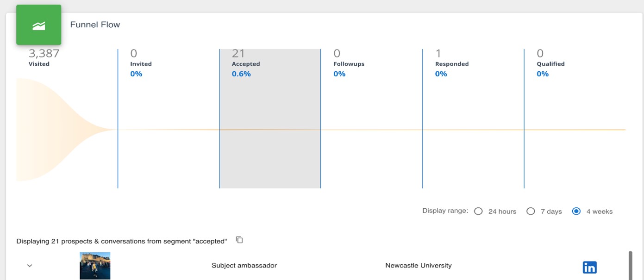
Task: Click the Newcastle University company text
Action: pos(418,266)
